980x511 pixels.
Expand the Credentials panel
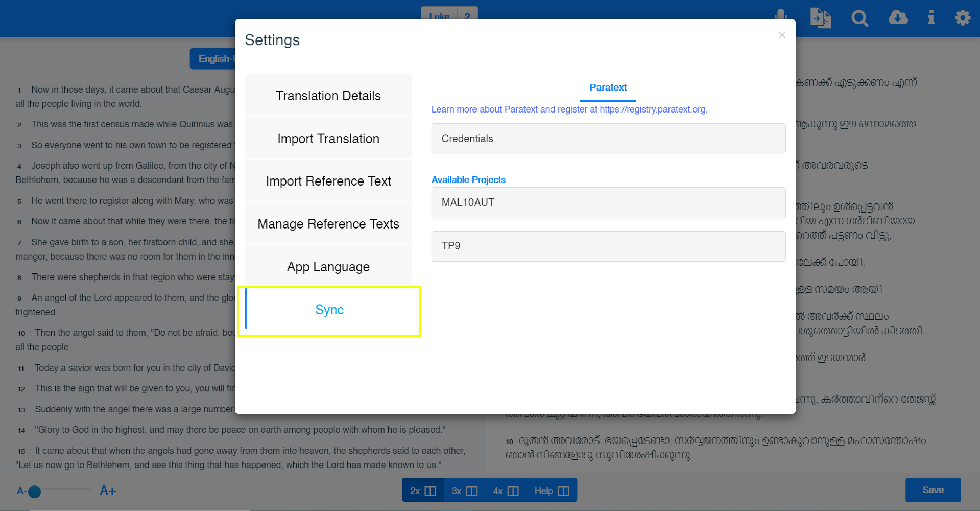pyautogui.click(x=608, y=139)
